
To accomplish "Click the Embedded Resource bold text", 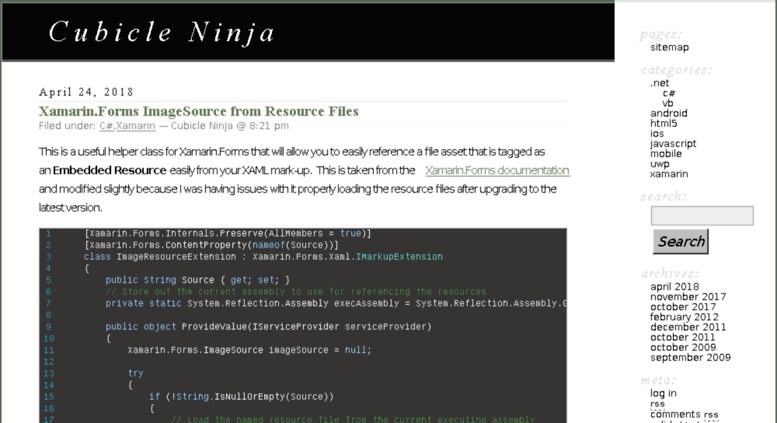I will coord(110,170).
